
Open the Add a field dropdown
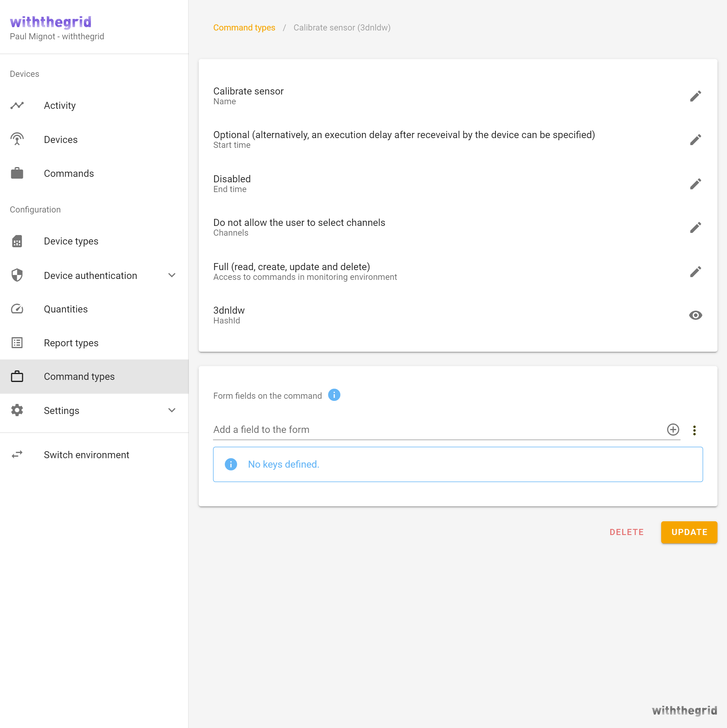437,430
